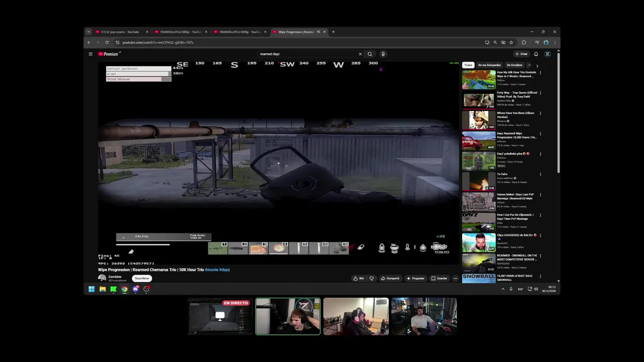Click the Preguntar button
644x362 pixels.
pos(416,278)
